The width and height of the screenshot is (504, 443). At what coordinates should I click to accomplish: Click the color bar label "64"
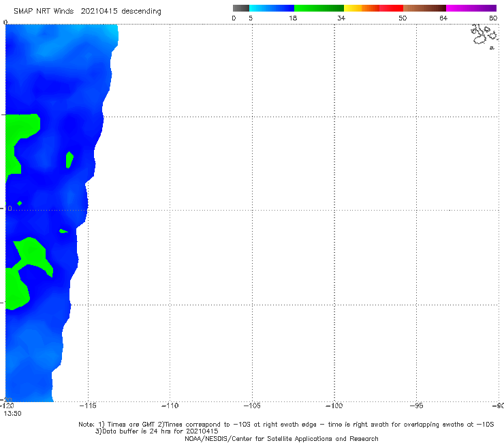pyautogui.click(x=443, y=18)
